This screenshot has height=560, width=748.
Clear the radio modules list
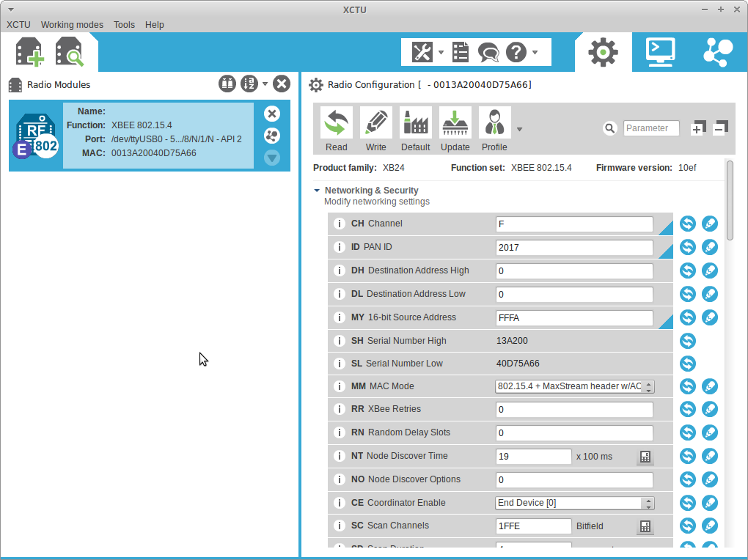(x=282, y=84)
